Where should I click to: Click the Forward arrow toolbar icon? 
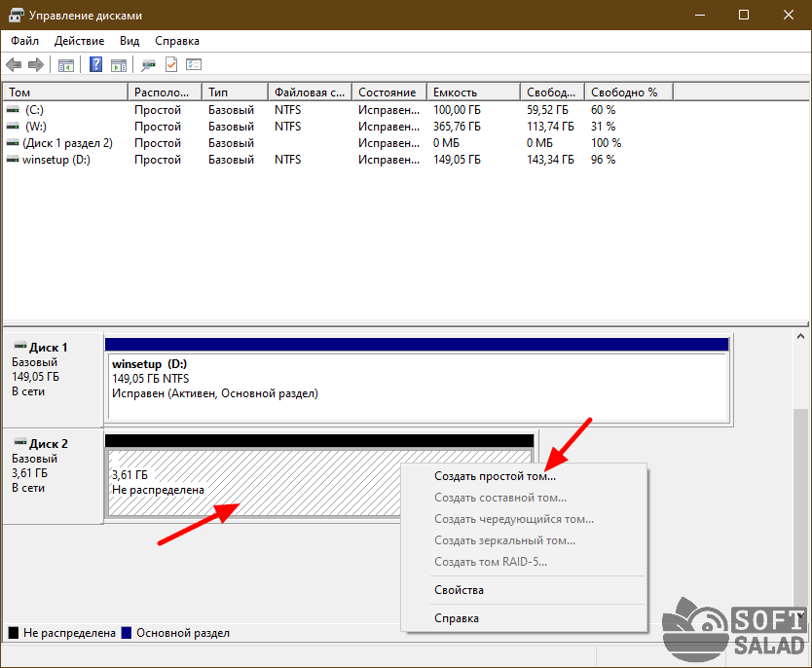click(x=36, y=65)
